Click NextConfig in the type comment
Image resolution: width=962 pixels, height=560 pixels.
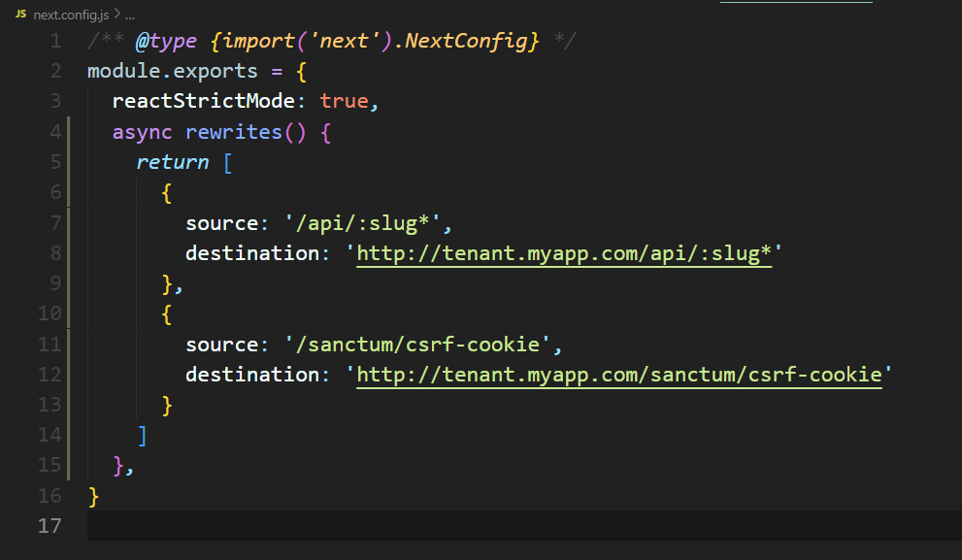point(466,41)
